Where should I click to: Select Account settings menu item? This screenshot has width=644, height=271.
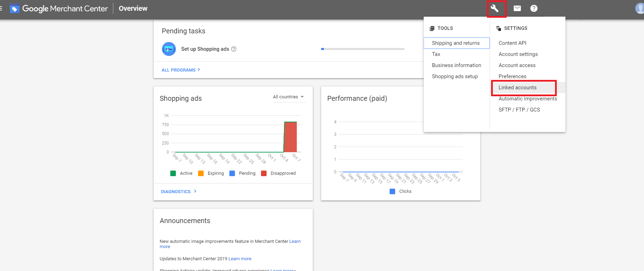[518, 54]
